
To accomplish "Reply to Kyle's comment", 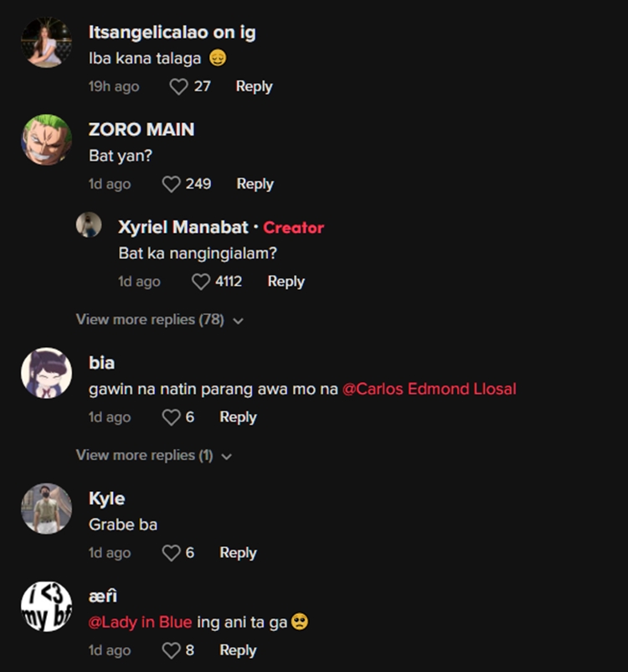I will pyautogui.click(x=238, y=553).
